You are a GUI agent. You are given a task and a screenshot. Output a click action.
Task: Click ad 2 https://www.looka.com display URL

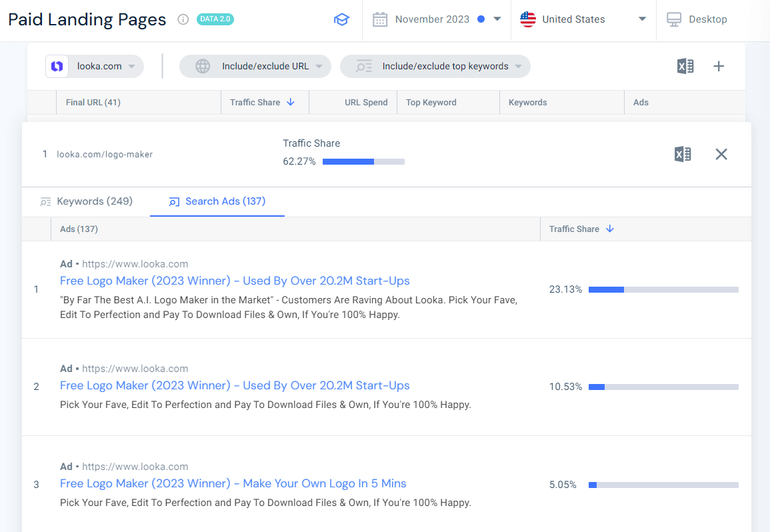[135, 369]
